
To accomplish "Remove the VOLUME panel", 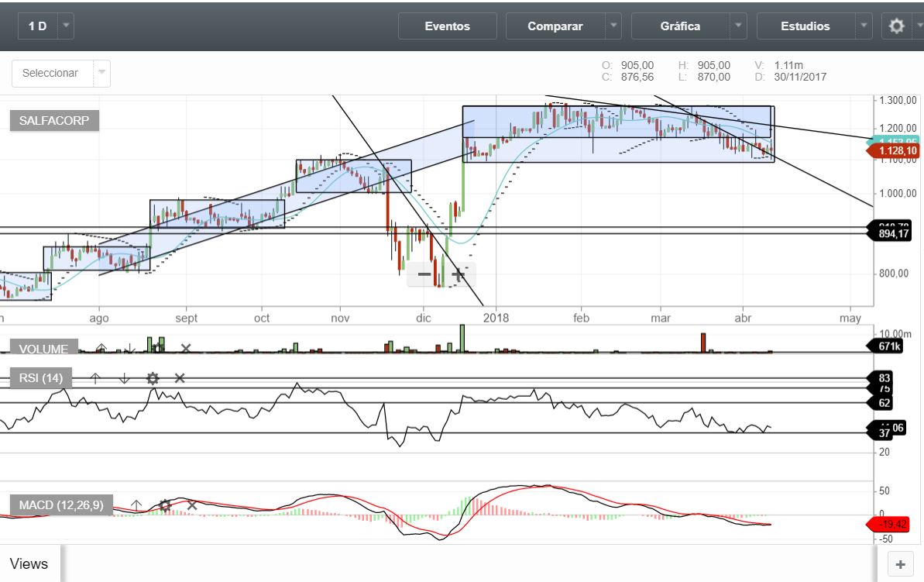I will click(x=185, y=349).
